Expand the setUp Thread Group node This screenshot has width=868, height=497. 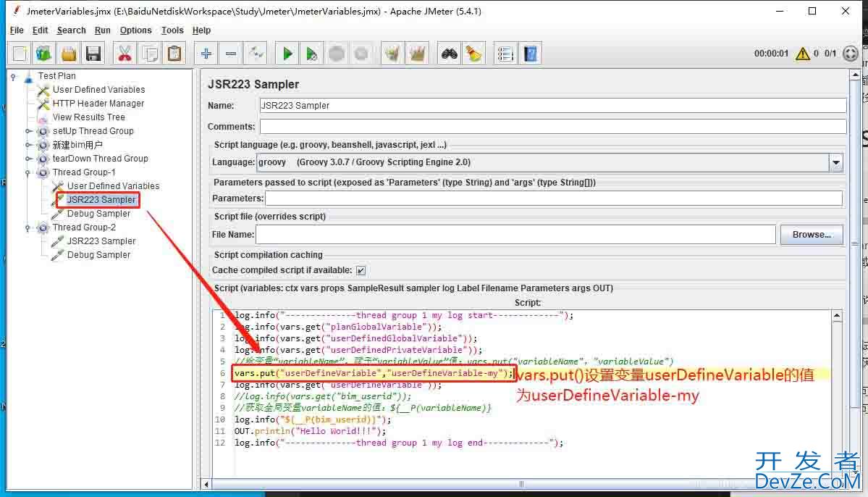pos(28,131)
